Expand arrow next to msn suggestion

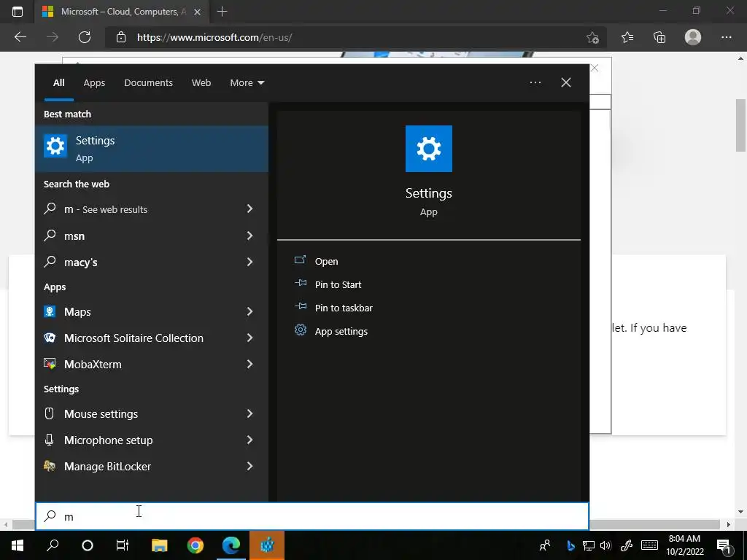[249, 236]
